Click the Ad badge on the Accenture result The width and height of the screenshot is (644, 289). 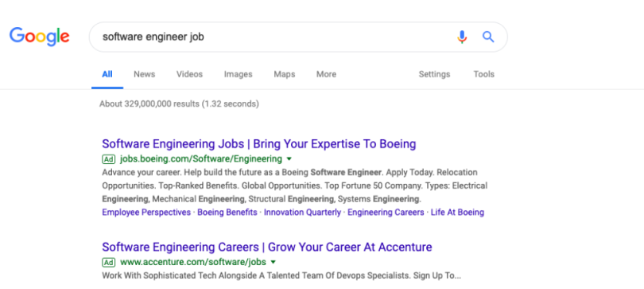[x=108, y=262]
